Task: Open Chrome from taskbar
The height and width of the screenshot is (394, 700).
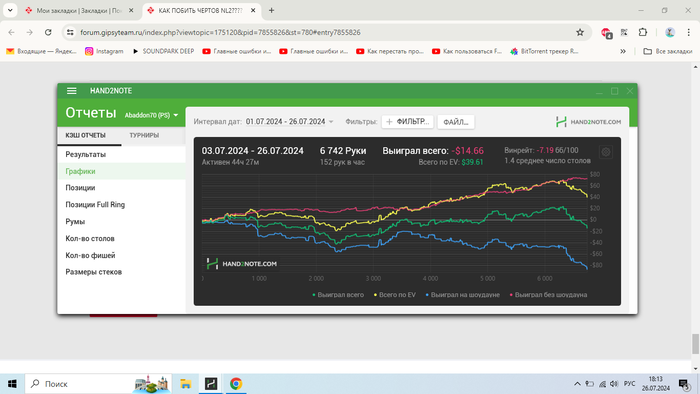Action: click(236, 384)
